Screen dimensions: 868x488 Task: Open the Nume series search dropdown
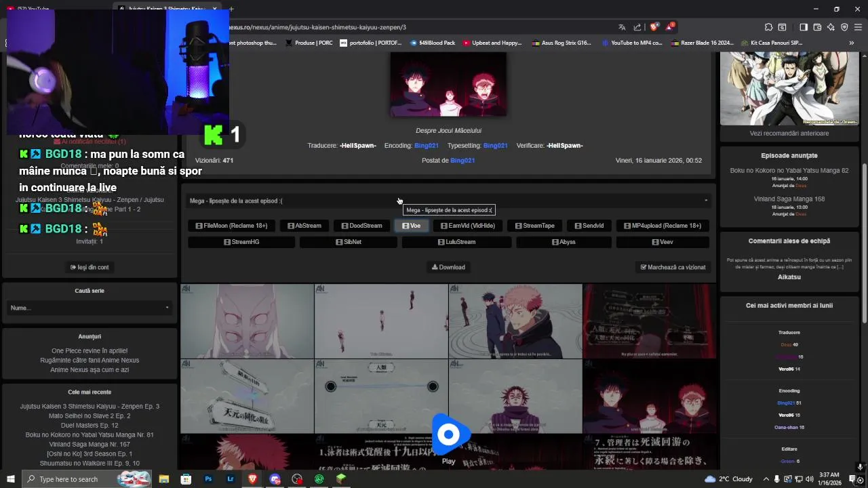pyautogui.click(x=90, y=308)
